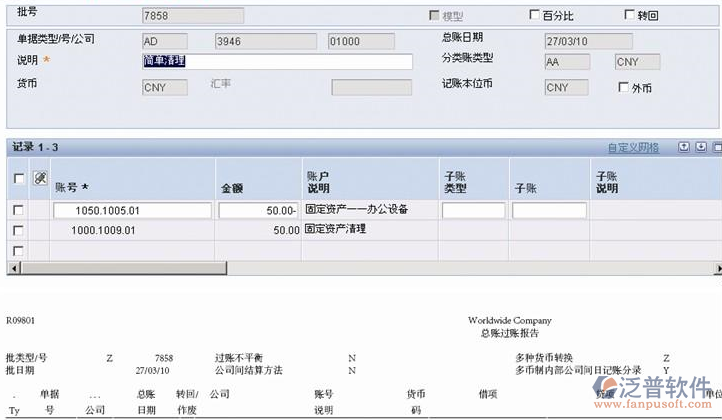Screen dimensions: 722x420
Task: Click the 子账类型 cell in first row
Action: pos(473,210)
